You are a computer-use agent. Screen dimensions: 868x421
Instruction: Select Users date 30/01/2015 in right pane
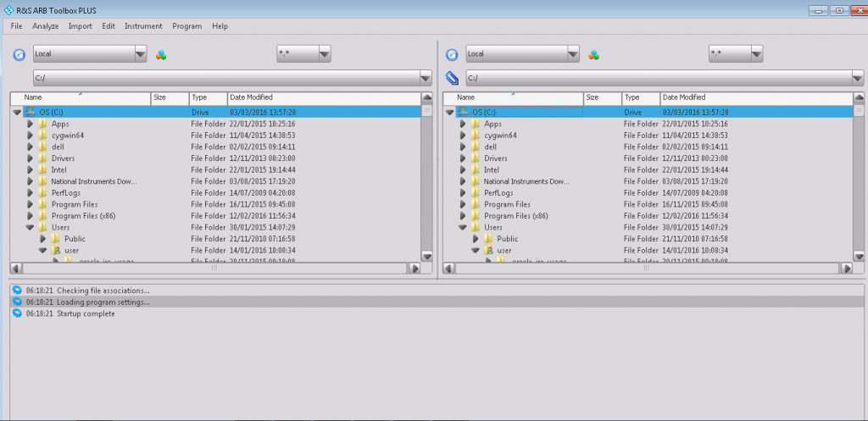coord(695,227)
